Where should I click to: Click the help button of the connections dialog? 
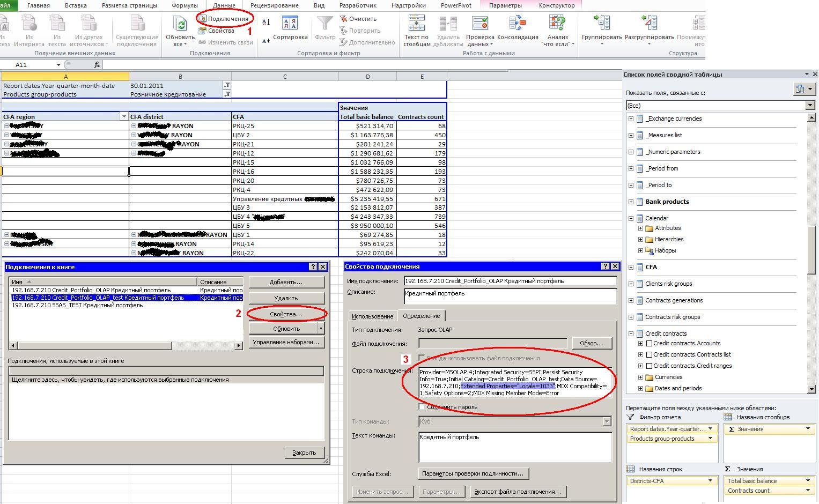tap(313, 267)
